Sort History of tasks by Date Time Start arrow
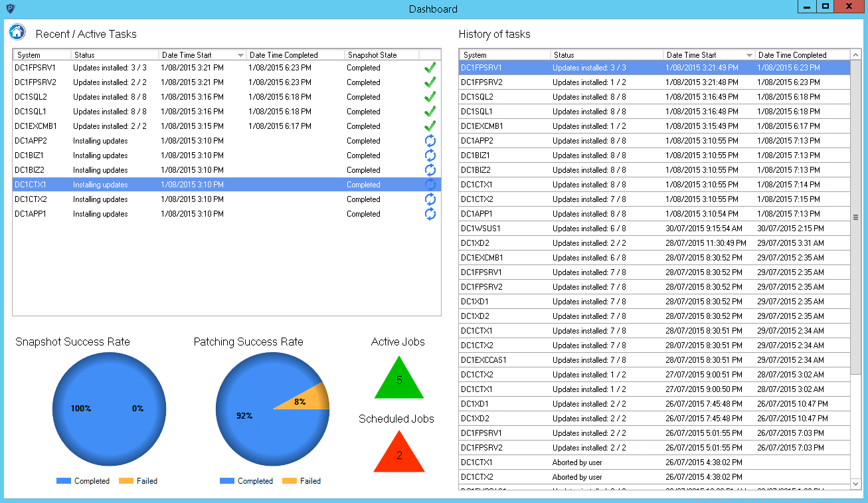Screen dimensions: 868x503 [x=749, y=55]
